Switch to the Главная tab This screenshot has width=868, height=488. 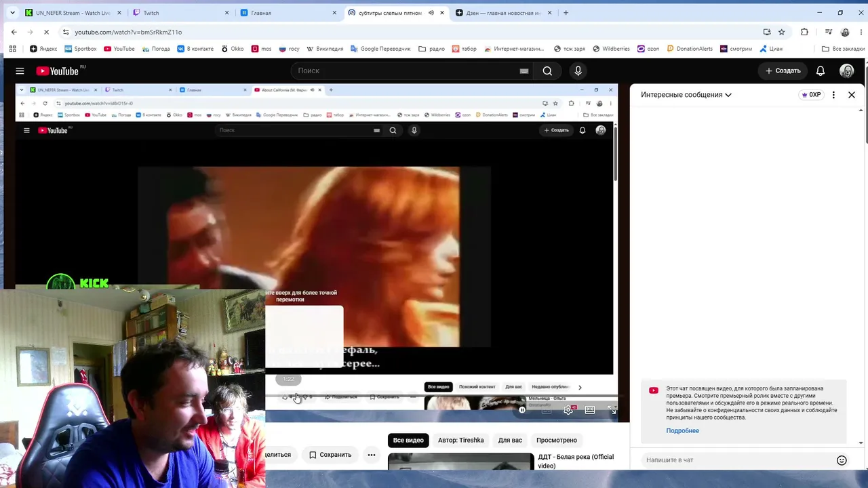pos(289,13)
